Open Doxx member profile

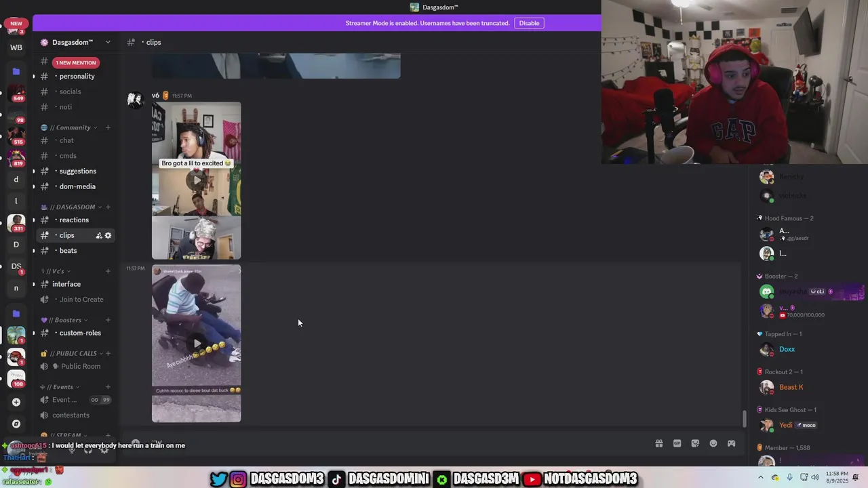coord(787,349)
